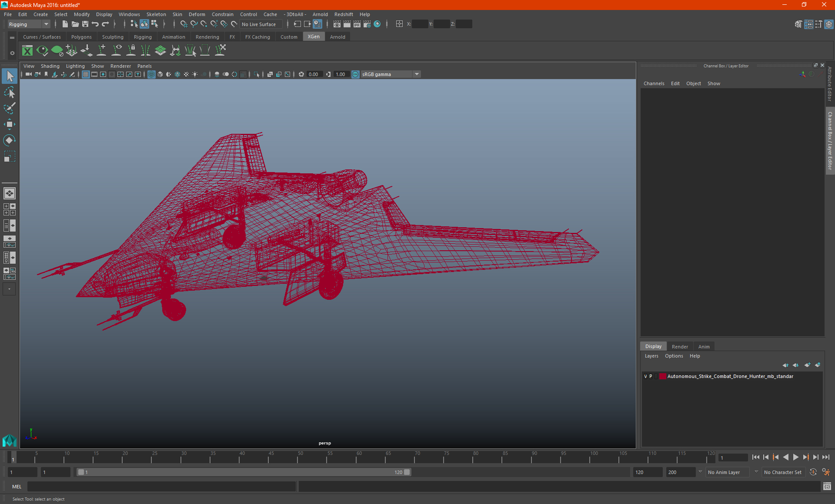Click the Undo arrow icon
Image resolution: width=835 pixels, height=504 pixels.
[95, 24]
